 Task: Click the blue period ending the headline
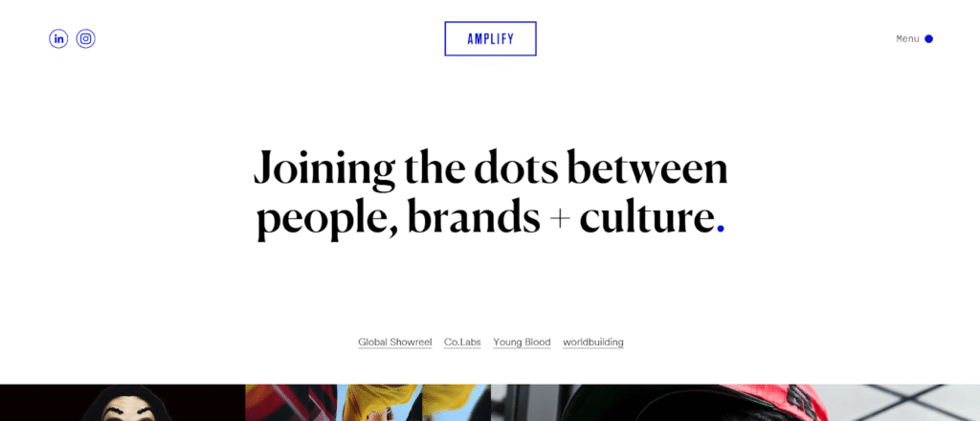coord(721,228)
